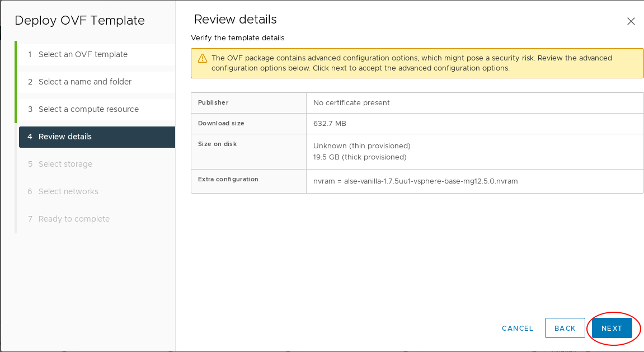
Task: Click the Download size label
Action: point(221,123)
